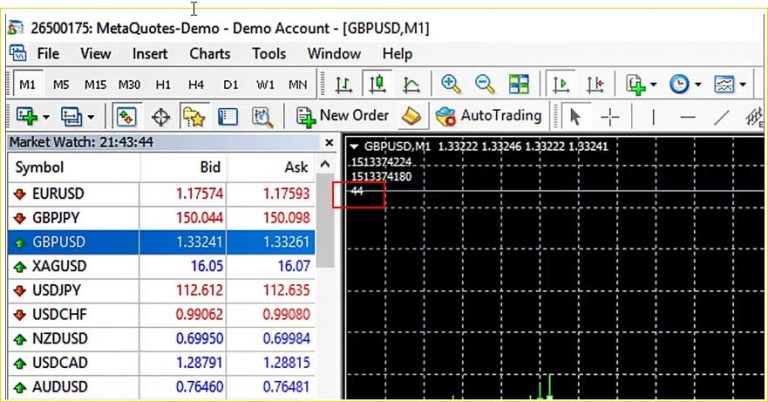Select the XAGUSD symbol row
This screenshot has width=768, height=402.
pos(162,266)
